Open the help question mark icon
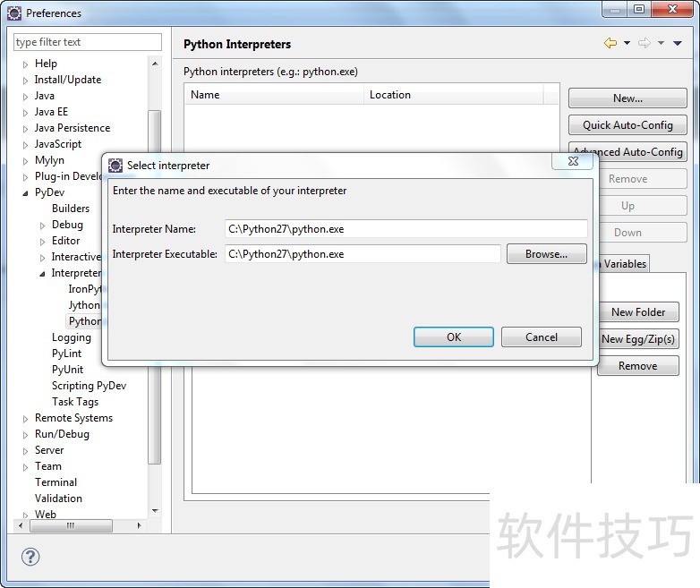700x588 pixels. pos(30,557)
